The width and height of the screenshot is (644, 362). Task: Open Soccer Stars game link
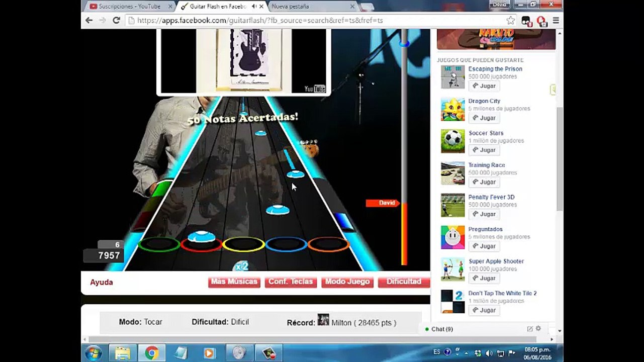coord(486,133)
